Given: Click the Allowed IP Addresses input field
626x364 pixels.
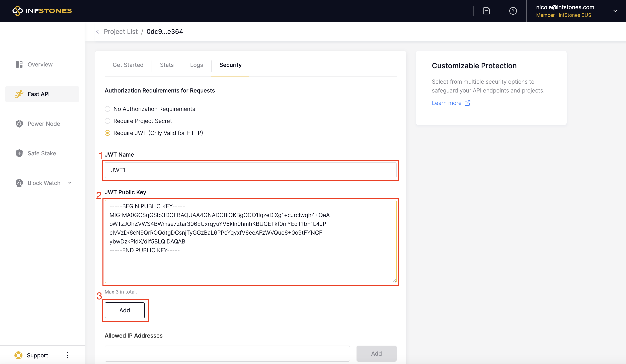Looking at the screenshot, I should [x=227, y=353].
